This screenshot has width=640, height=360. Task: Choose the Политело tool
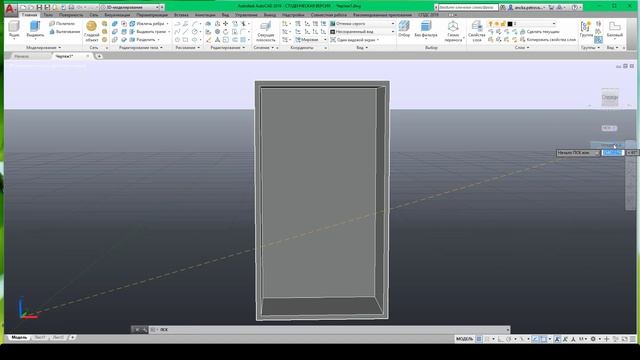[x=62, y=24]
